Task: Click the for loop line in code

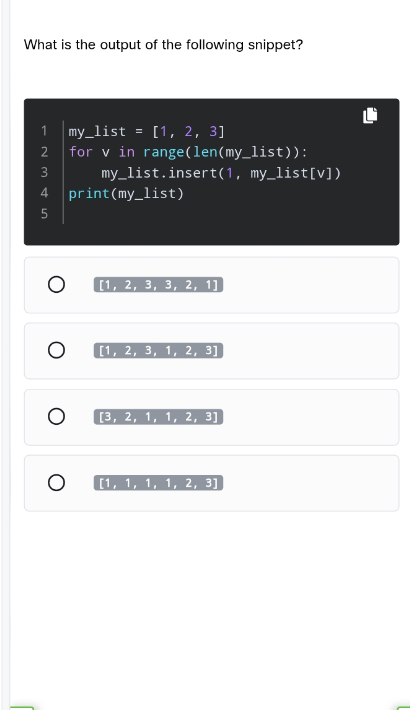Action: 188,152
